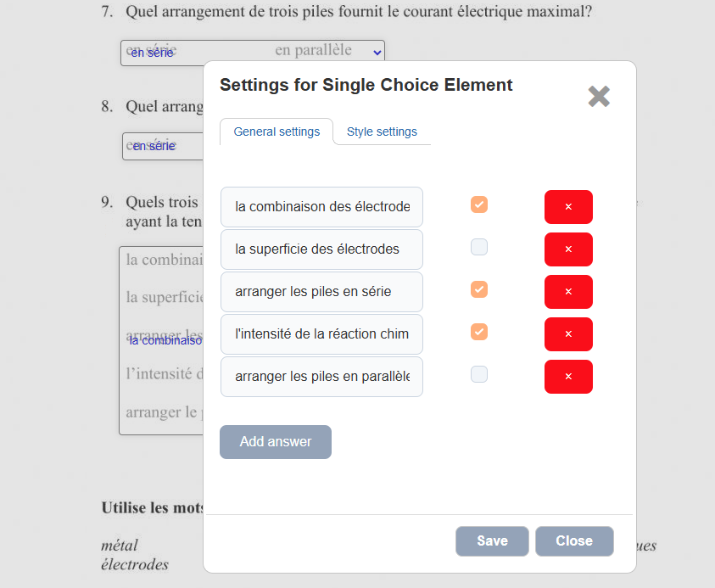Enable the 'arranger les piles en parallèle' checkbox
This screenshot has height=588, width=715.
[x=479, y=374]
